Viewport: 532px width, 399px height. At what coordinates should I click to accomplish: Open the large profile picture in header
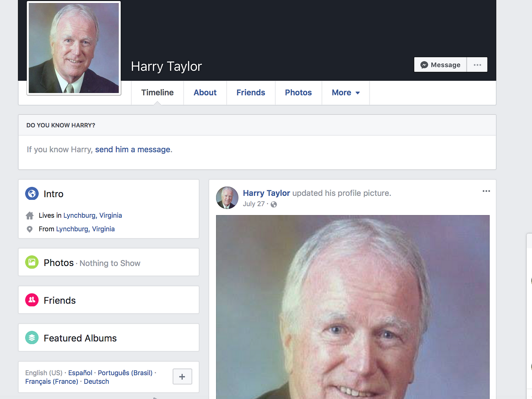point(74,48)
